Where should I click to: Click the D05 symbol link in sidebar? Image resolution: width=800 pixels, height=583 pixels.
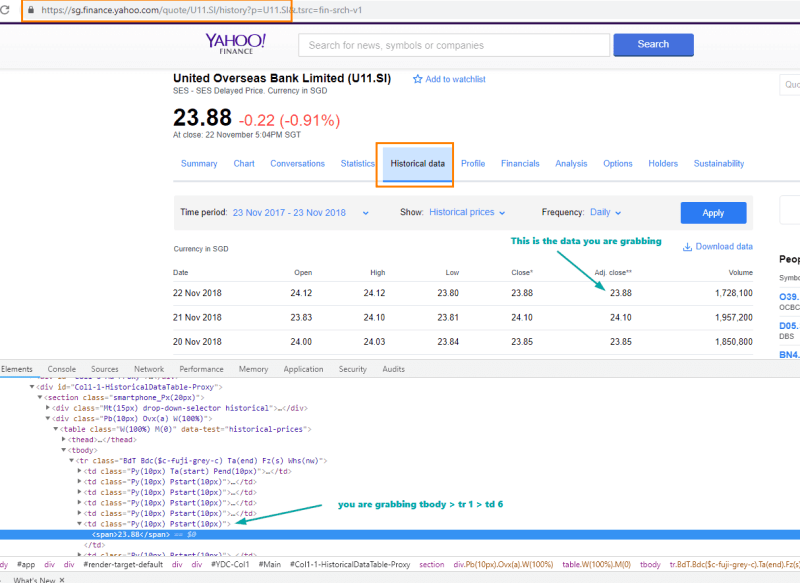[789, 326]
